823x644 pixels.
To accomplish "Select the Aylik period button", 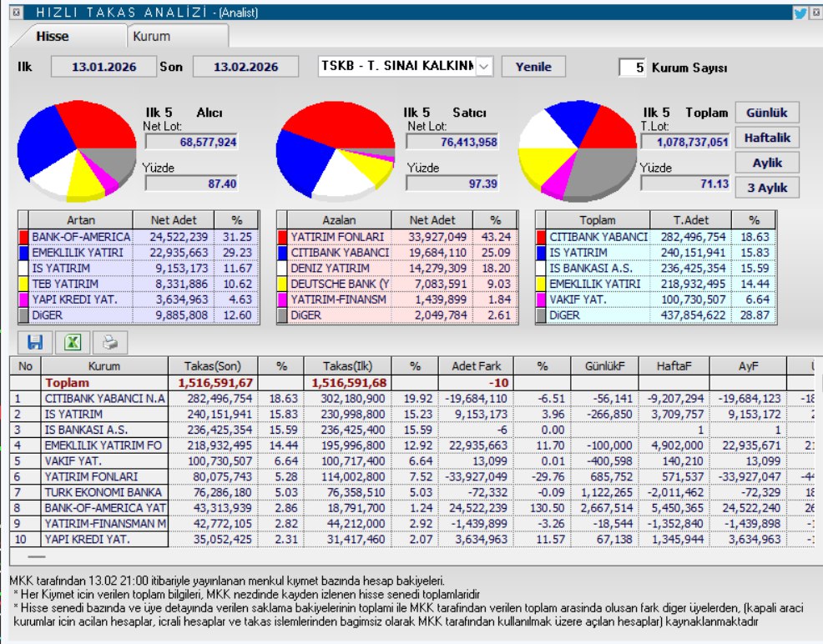I will [x=767, y=164].
